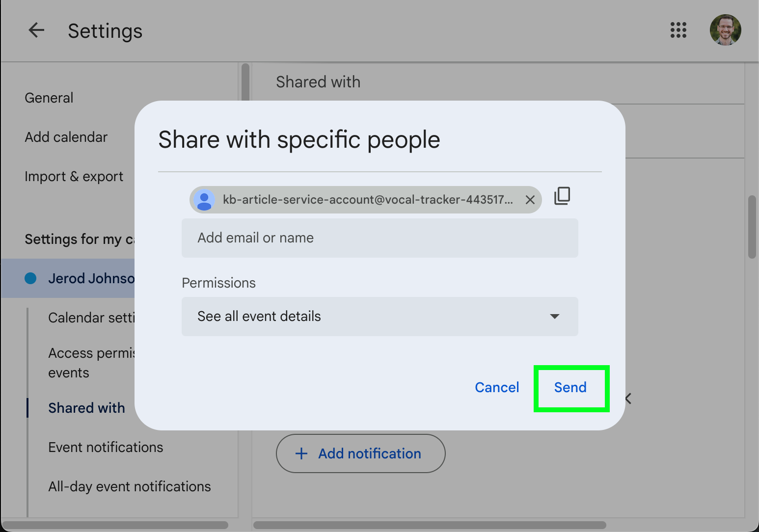Click the profile avatar picture
Viewport: 759px width, 532px height.
(x=725, y=30)
